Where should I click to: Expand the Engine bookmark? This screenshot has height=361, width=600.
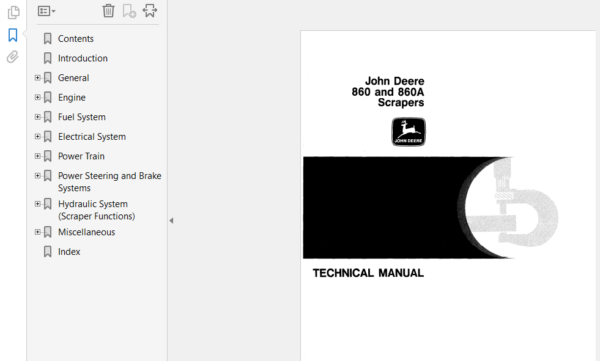point(38,97)
